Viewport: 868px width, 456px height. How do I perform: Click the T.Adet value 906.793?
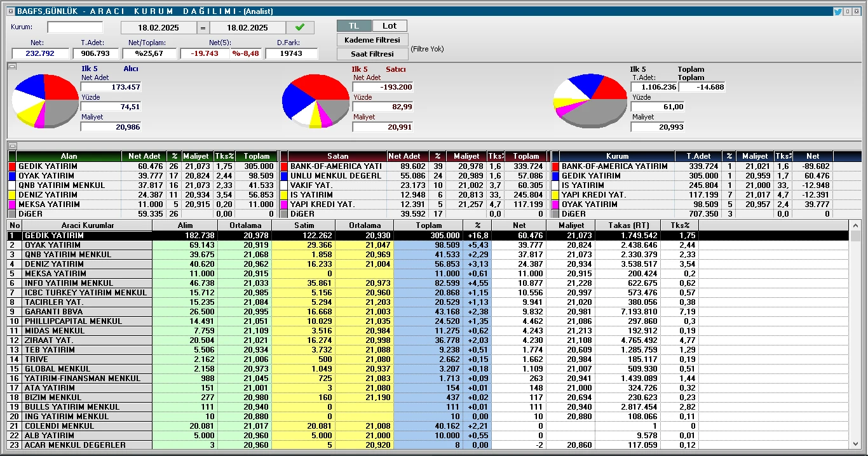(95, 54)
